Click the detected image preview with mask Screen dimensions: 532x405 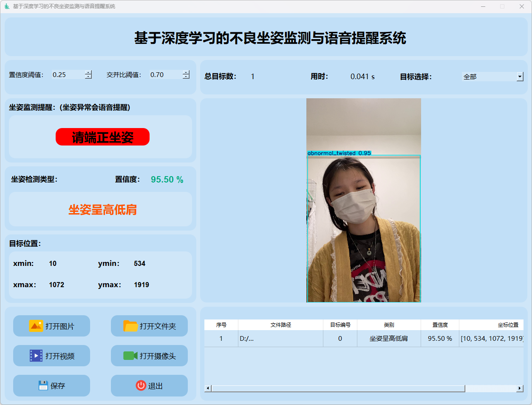(364, 200)
